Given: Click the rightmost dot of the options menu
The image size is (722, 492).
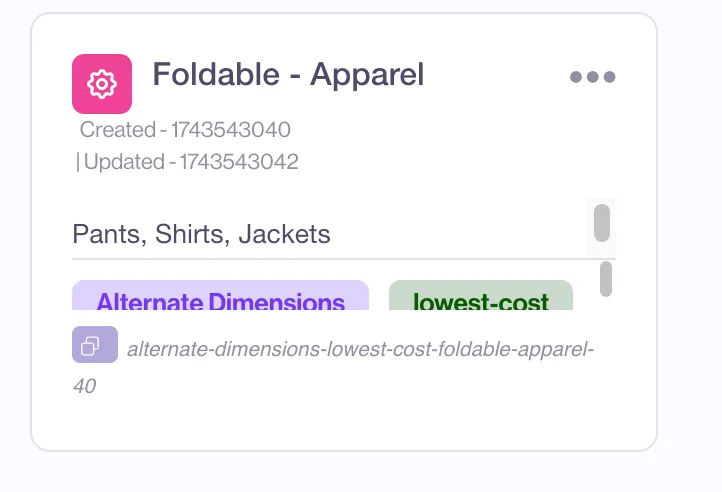Looking at the screenshot, I should coord(610,76).
